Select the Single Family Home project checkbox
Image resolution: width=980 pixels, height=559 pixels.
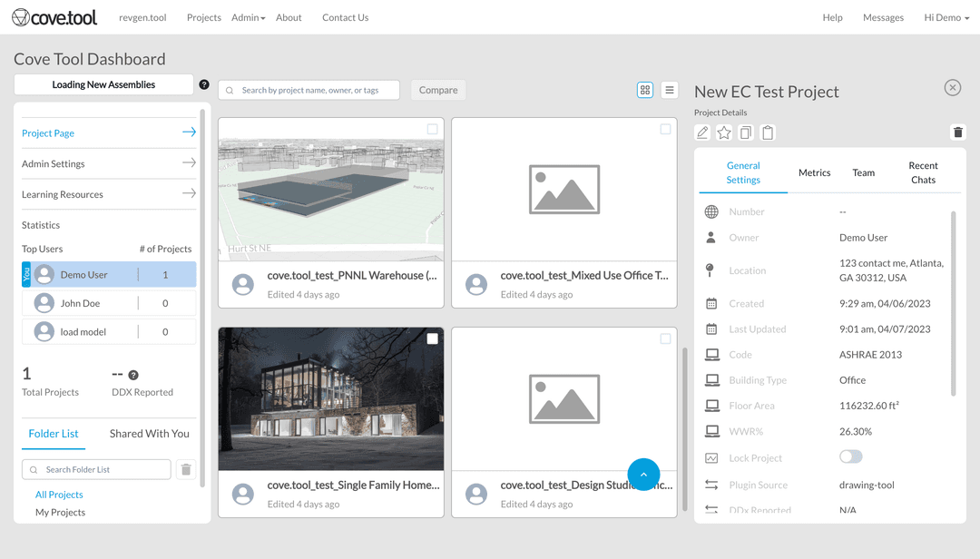coord(433,338)
